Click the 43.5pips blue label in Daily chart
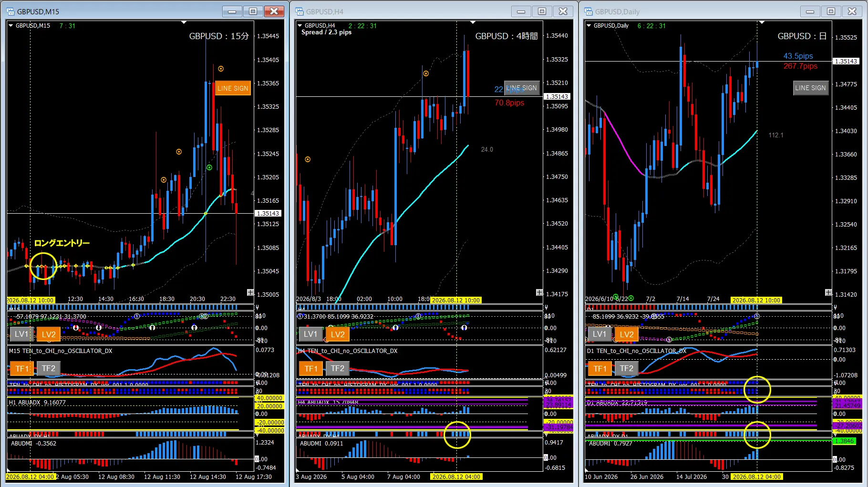The height and width of the screenshot is (487, 868). pyautogui.click(x=798, y=56)
